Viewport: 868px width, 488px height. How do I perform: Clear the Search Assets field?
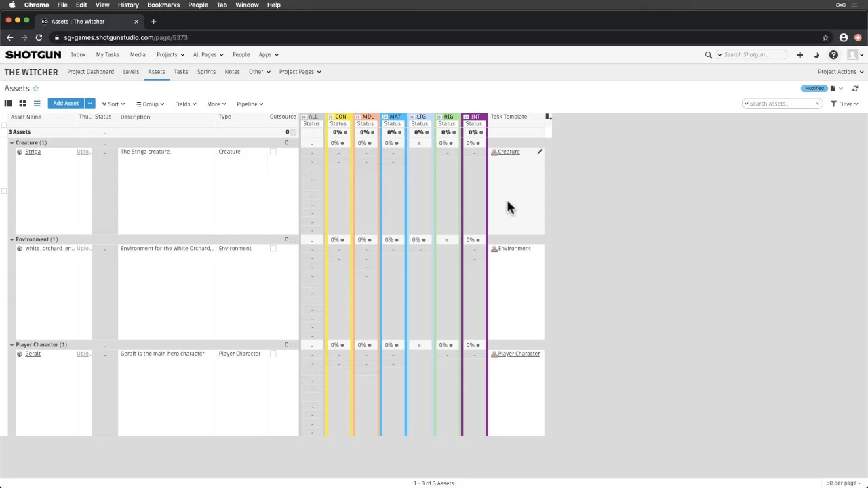pos(817,104)
